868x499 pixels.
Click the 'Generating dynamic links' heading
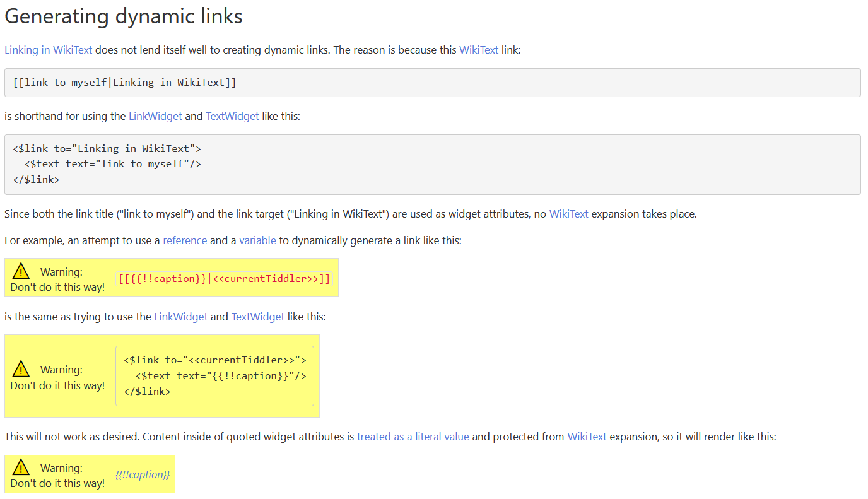point(124,16)
